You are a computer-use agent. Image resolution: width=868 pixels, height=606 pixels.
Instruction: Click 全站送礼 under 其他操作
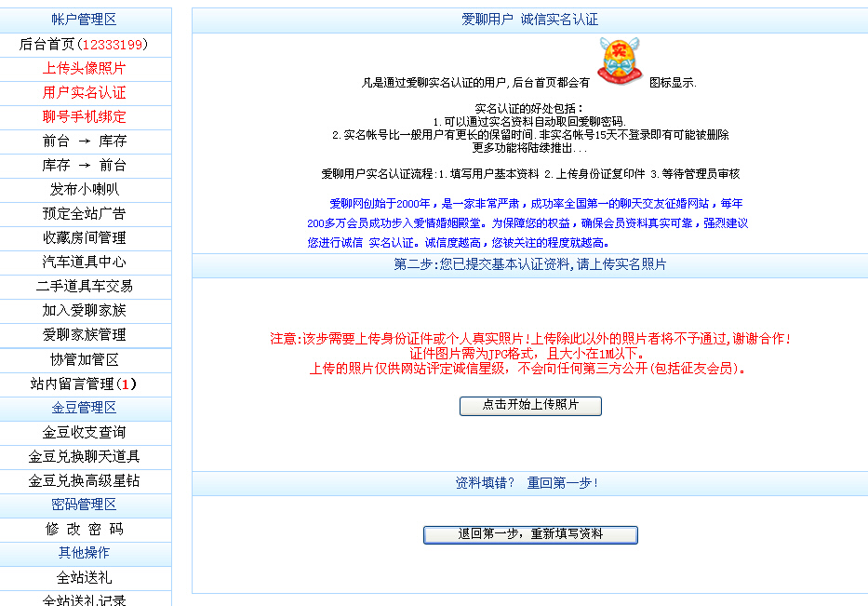click(x=84, y=578)
